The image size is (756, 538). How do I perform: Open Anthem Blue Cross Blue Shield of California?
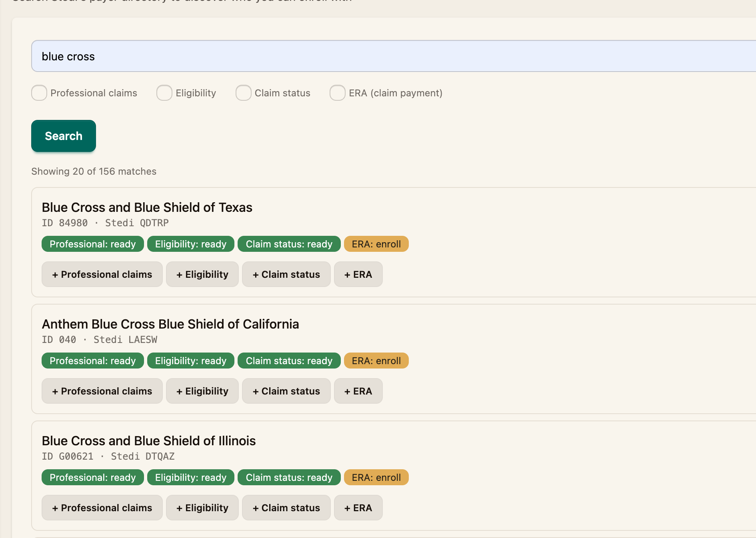[x=170, y=324]
